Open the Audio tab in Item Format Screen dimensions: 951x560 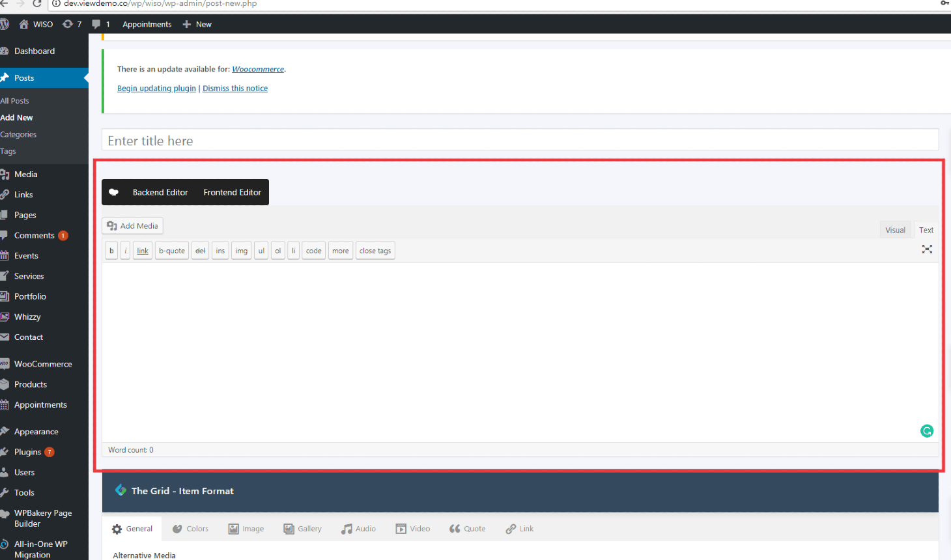pos(358,529)
